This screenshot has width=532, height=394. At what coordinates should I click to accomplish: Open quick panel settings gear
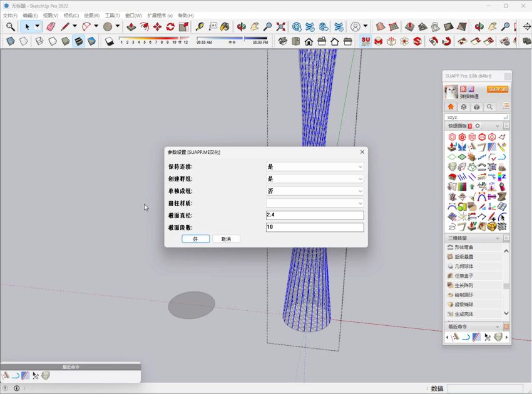pos(478,126)
